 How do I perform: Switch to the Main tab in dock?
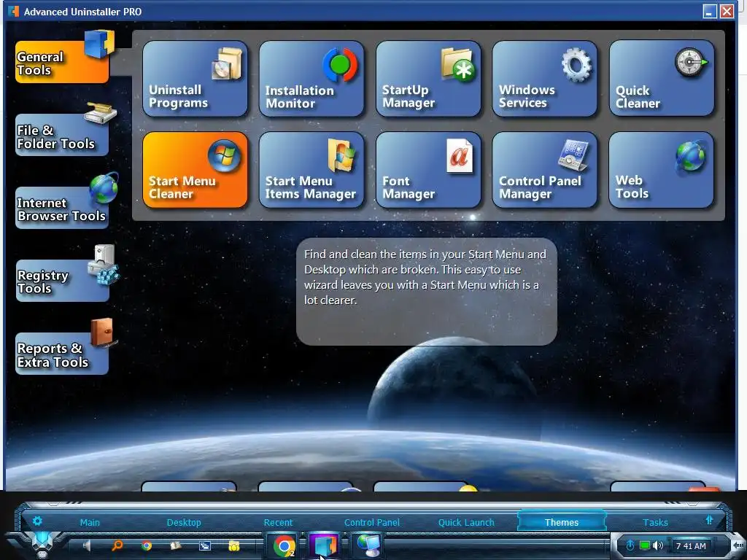pyautogui.click(x=90, y=522)
